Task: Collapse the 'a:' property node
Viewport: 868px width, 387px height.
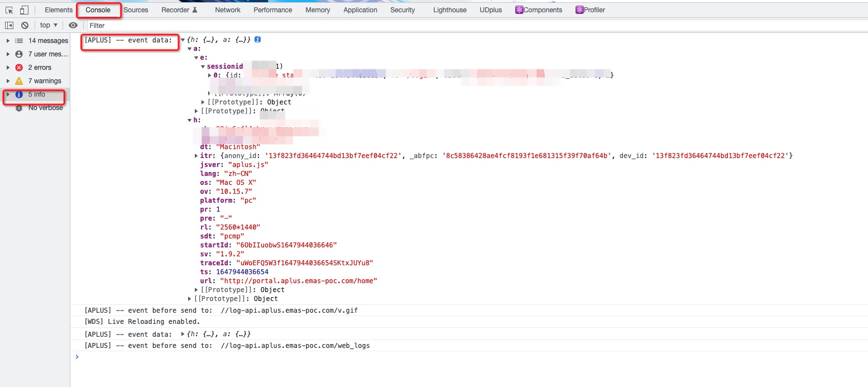Action: (x=189, y=49)
